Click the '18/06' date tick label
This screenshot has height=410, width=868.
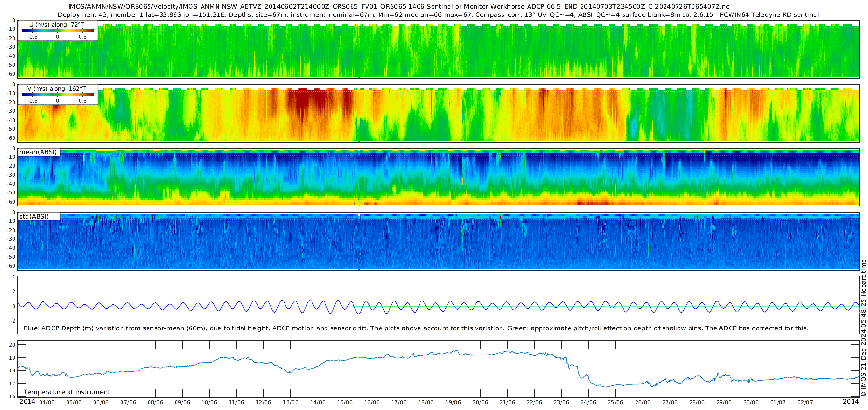(x=426, y=402)
